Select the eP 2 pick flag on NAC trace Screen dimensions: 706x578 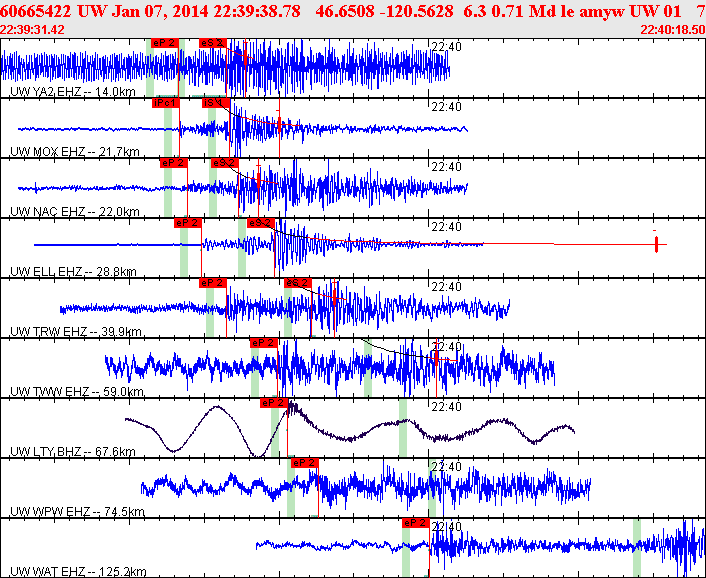(173, 163)
